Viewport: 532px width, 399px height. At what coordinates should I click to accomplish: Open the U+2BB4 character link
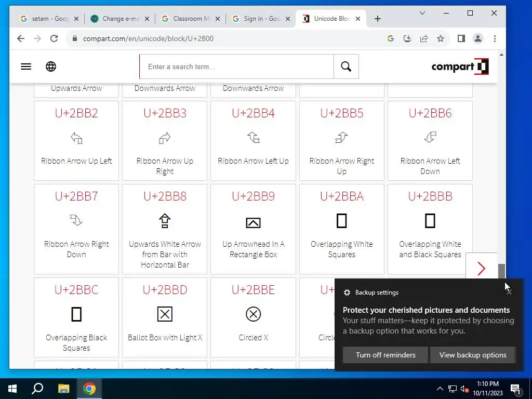(253, 113)
